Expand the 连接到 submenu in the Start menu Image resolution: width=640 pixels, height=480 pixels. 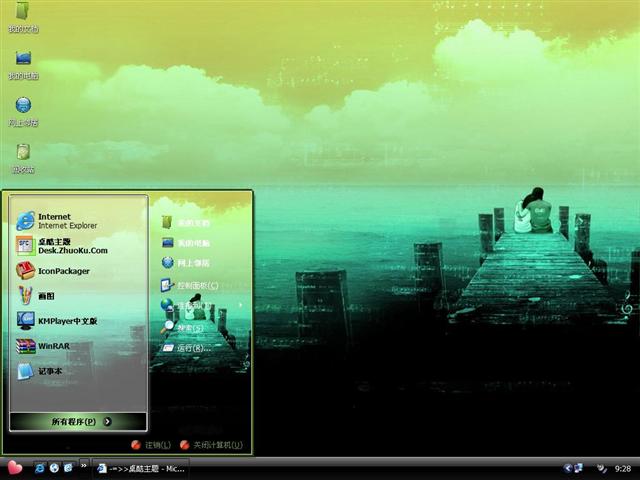point(201,305)
